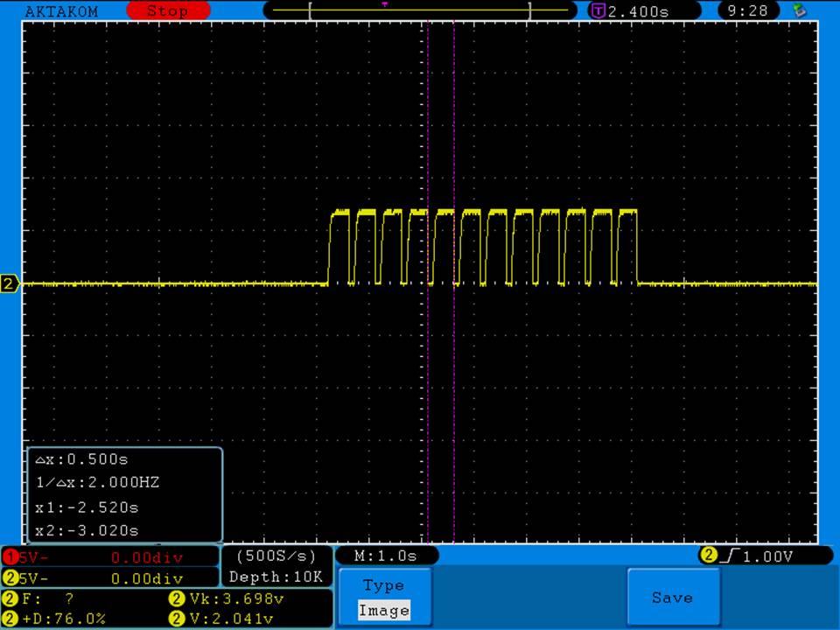Screen dimensions: 840x630
Task: Click the channel 2 ground level marker
Action: [x=10, y=283]
